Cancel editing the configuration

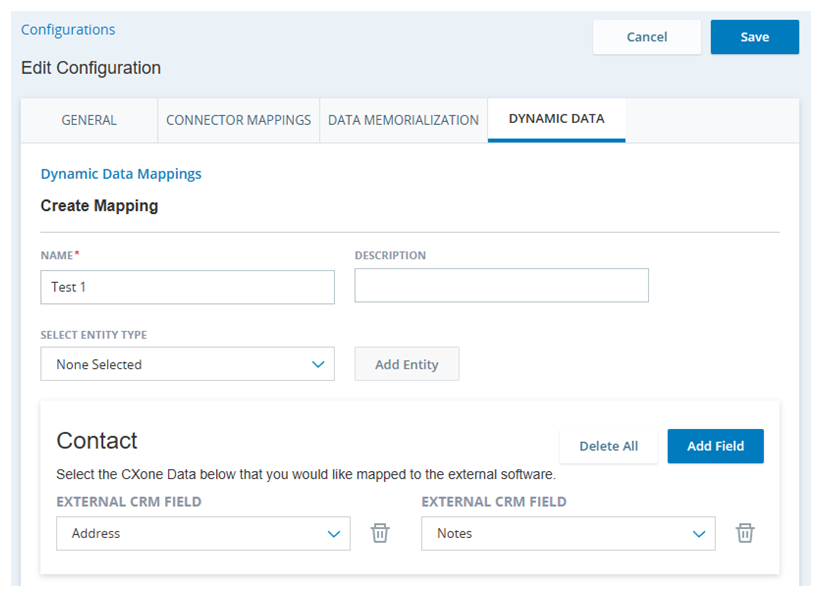tap(646, 36)
